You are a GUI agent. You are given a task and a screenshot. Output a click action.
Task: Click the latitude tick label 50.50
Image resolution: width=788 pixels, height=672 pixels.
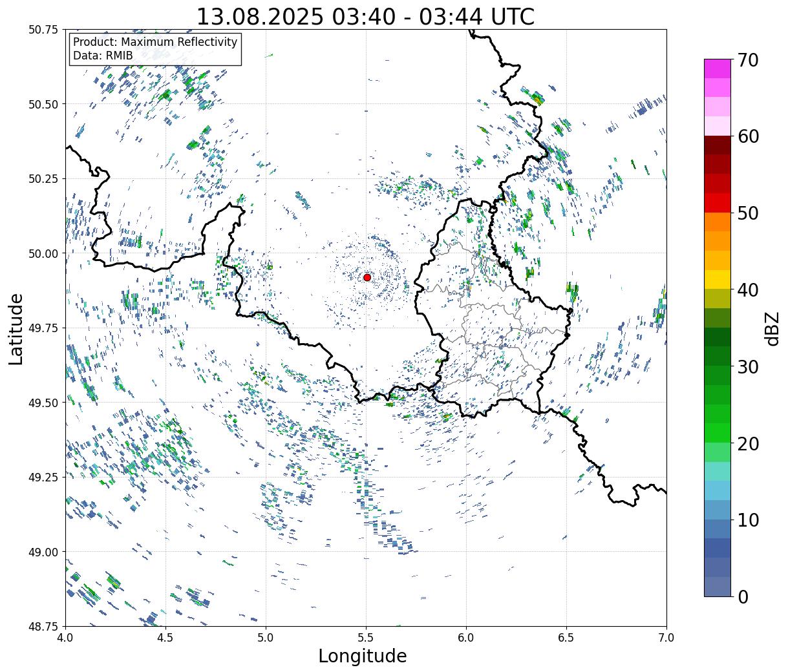click(43, 104)
